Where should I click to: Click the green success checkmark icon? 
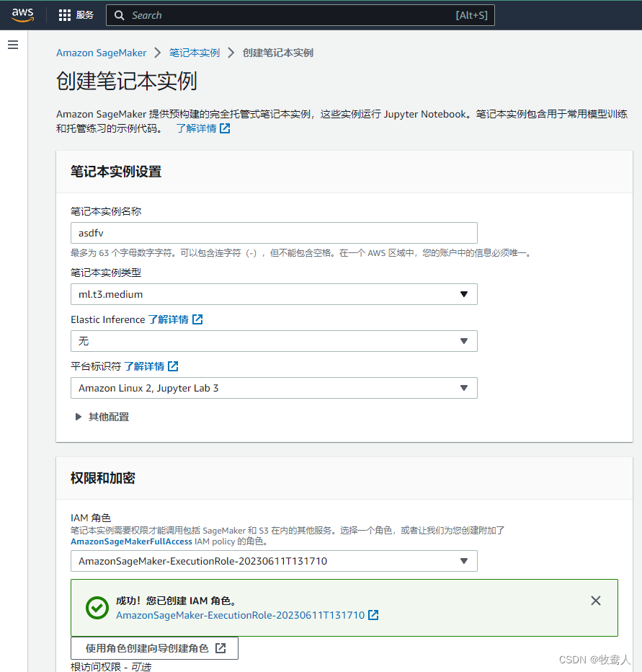tap(97, 608)
